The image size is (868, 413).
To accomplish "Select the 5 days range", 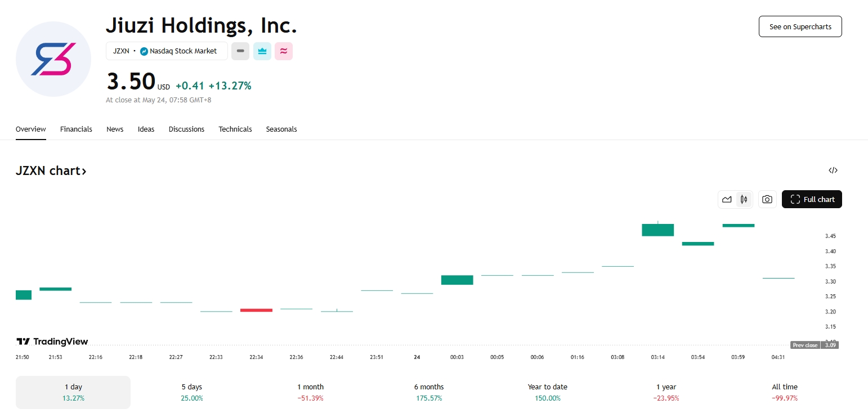I will tap(191, 392).
